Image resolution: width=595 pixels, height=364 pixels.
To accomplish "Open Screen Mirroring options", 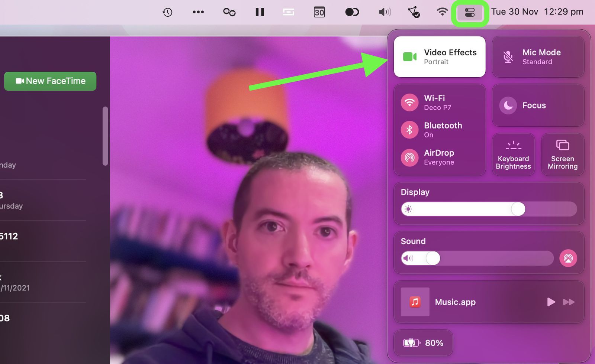I will (x=563, y=154).
